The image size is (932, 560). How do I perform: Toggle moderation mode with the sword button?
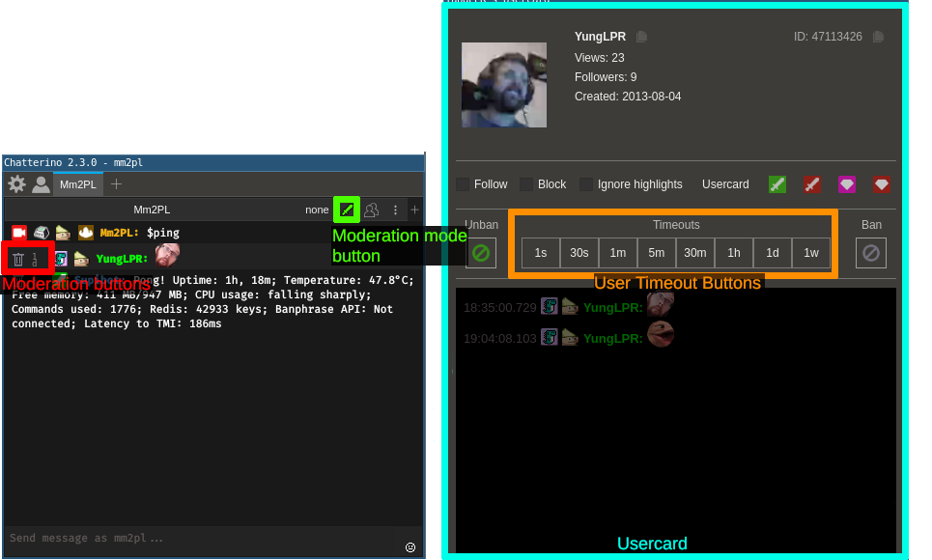click(347, 210)
